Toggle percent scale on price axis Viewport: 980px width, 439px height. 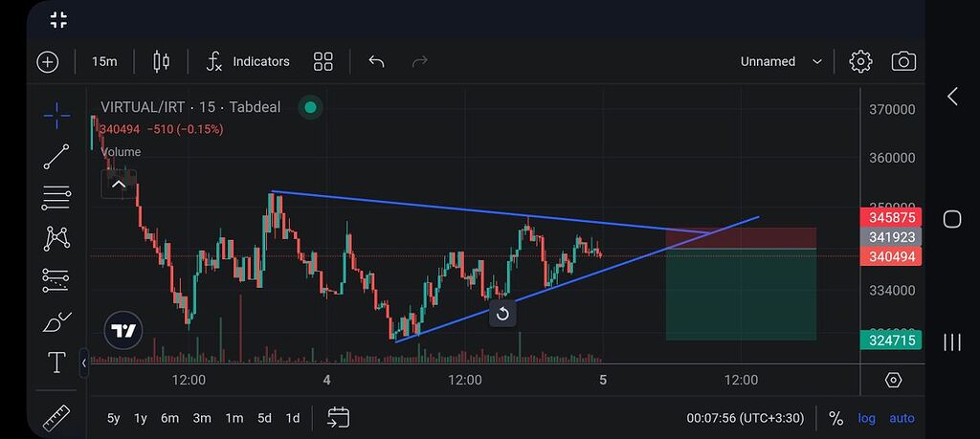click(835, 418)
